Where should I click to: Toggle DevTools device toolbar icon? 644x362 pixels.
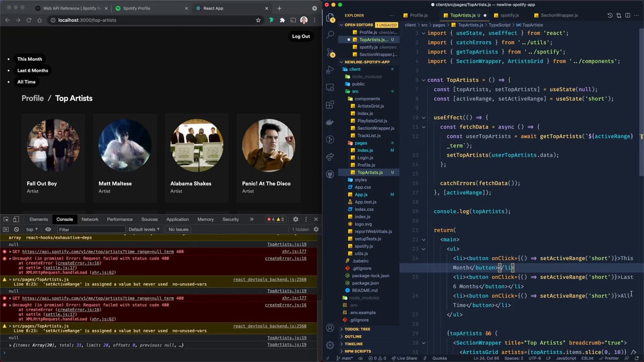click(16, 219)
